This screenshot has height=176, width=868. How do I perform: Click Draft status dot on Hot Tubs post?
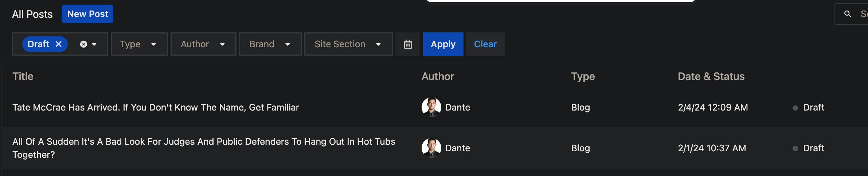coord(795,148)
